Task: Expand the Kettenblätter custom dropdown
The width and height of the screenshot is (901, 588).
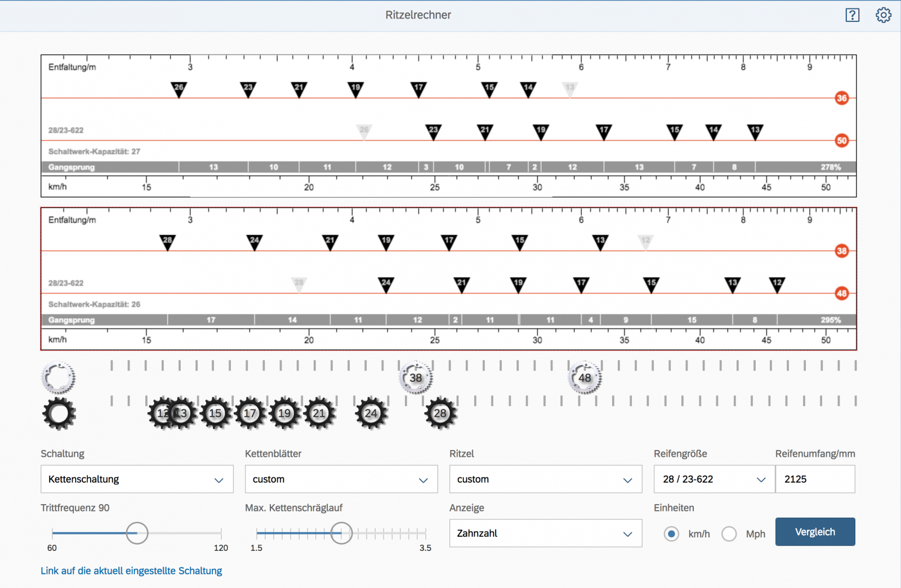Action: pyautogui.click(x=341, y=479)
